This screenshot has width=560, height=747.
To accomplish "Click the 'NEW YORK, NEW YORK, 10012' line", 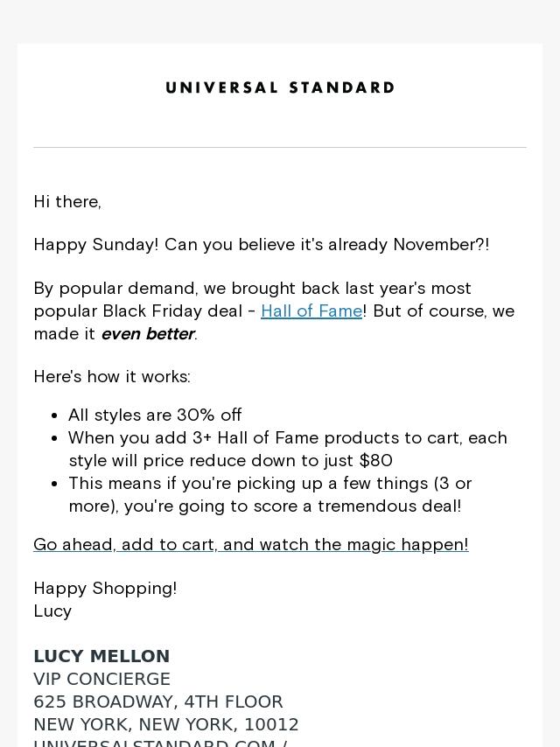I will 166,724.
